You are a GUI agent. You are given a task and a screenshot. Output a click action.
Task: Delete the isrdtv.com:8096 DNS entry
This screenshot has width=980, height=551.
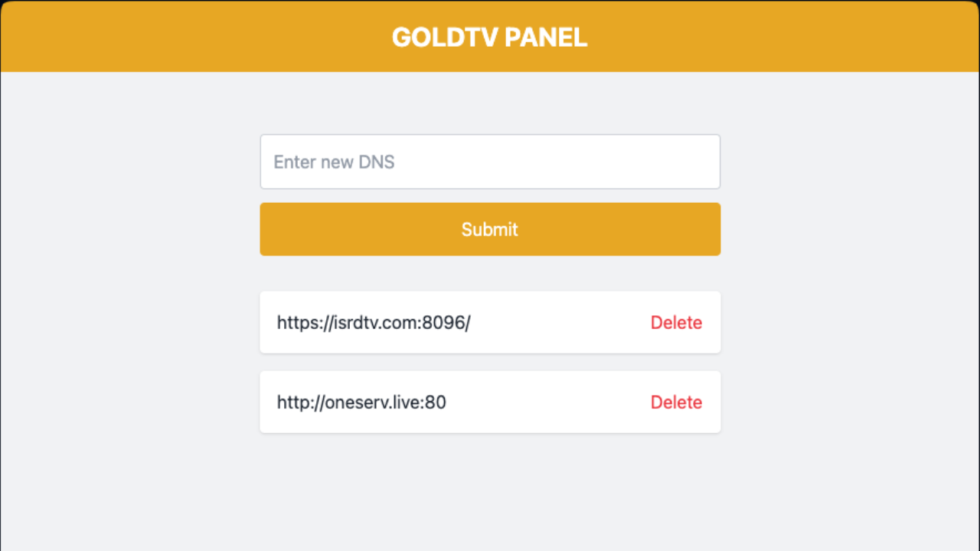[676, 322]
